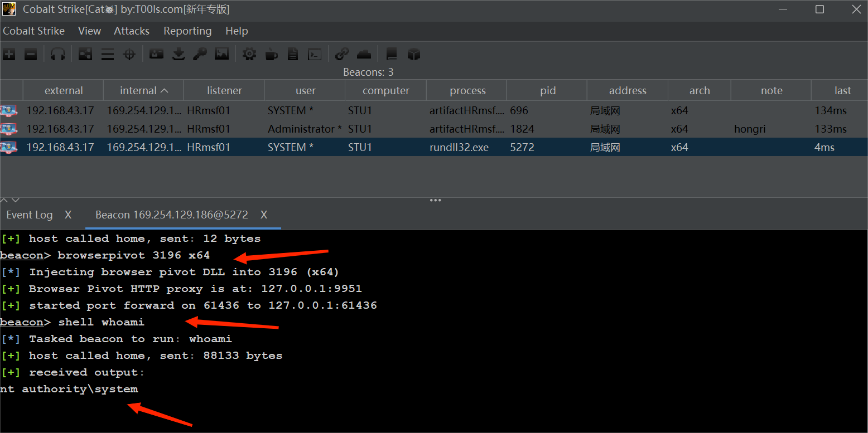Screen dimensions: 868x433
Task: Sort sessions by the user column header
Action: tap(305, 91)
